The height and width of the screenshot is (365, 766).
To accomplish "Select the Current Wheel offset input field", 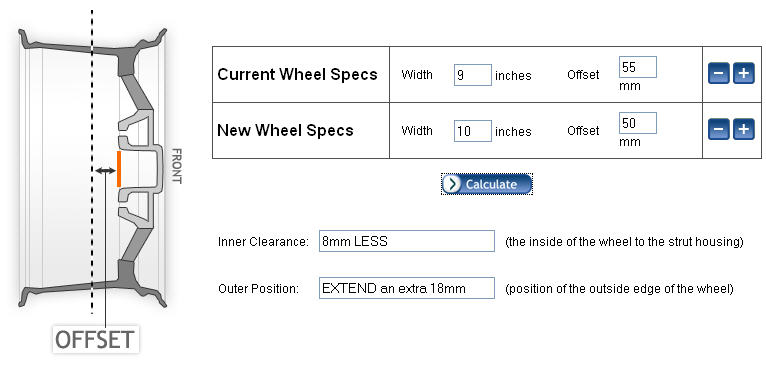I will (638, 67).
